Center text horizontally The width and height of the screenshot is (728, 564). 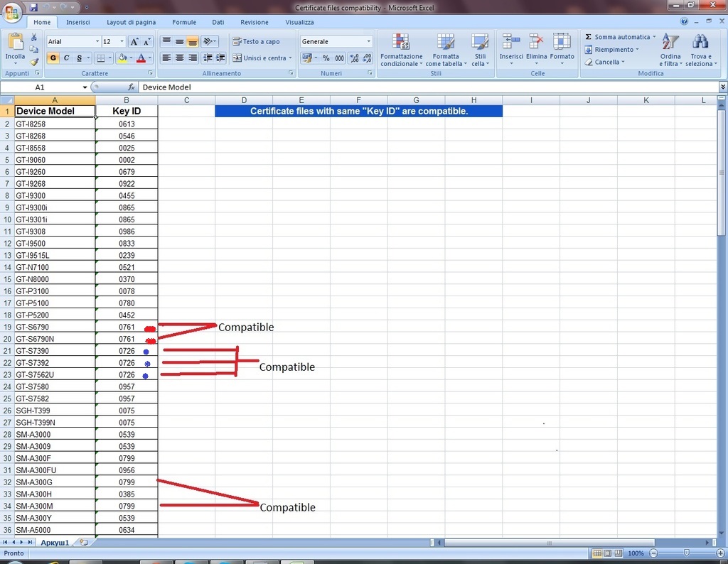(179, 58)
